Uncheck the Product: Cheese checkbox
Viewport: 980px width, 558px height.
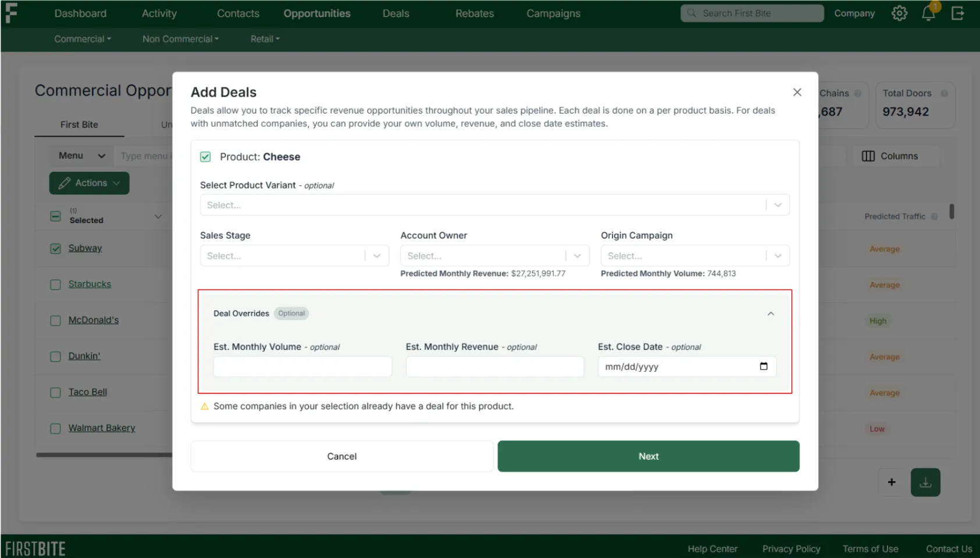point(205,157)
